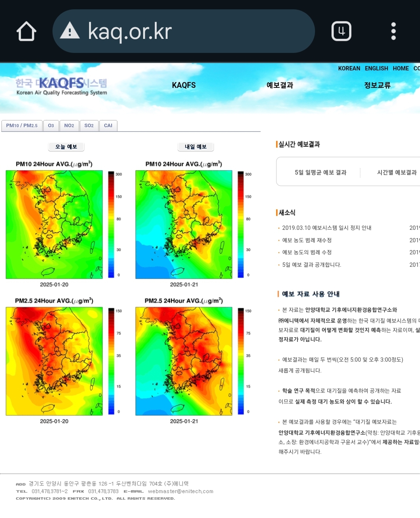Select the NO2 tab

pos(69,126)
